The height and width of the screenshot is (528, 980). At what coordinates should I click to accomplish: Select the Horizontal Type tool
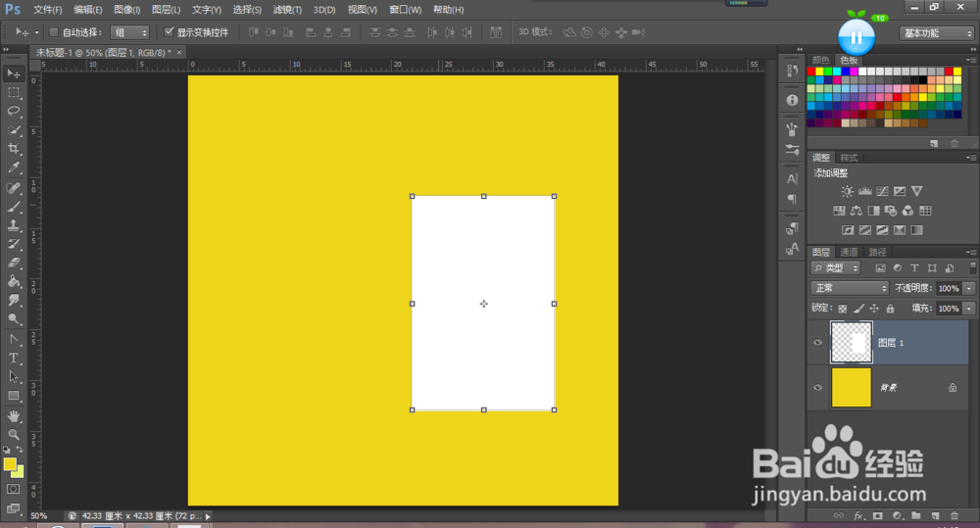coord(13,358)
